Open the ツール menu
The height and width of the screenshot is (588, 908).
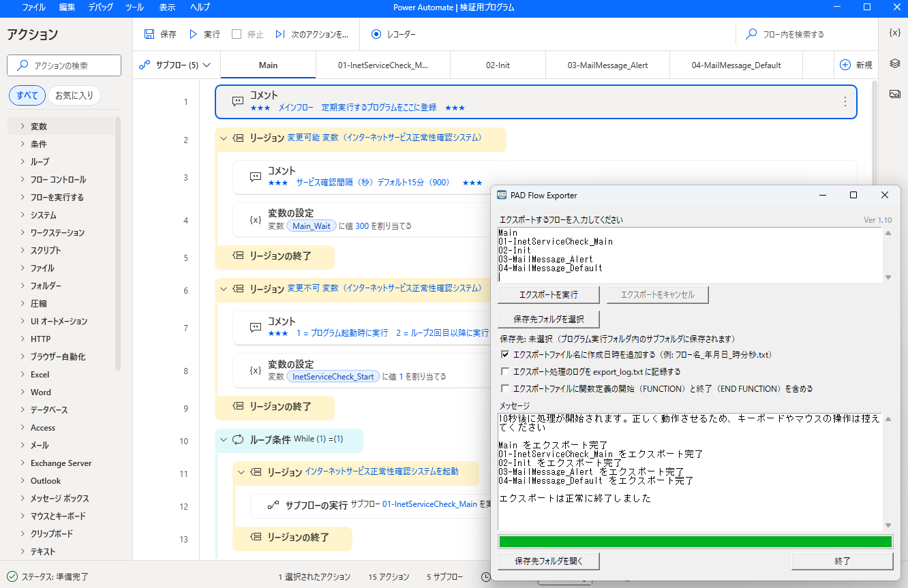tap(134, 7)
